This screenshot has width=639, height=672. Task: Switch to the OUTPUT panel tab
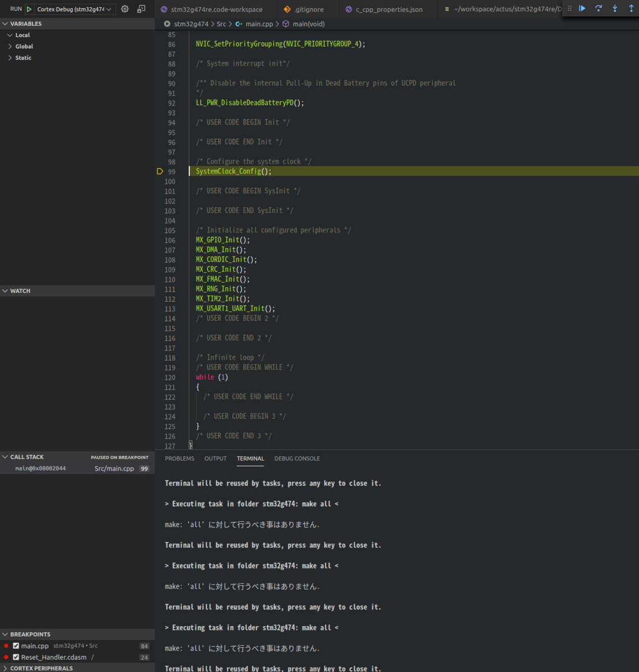[x=216, y=459]
